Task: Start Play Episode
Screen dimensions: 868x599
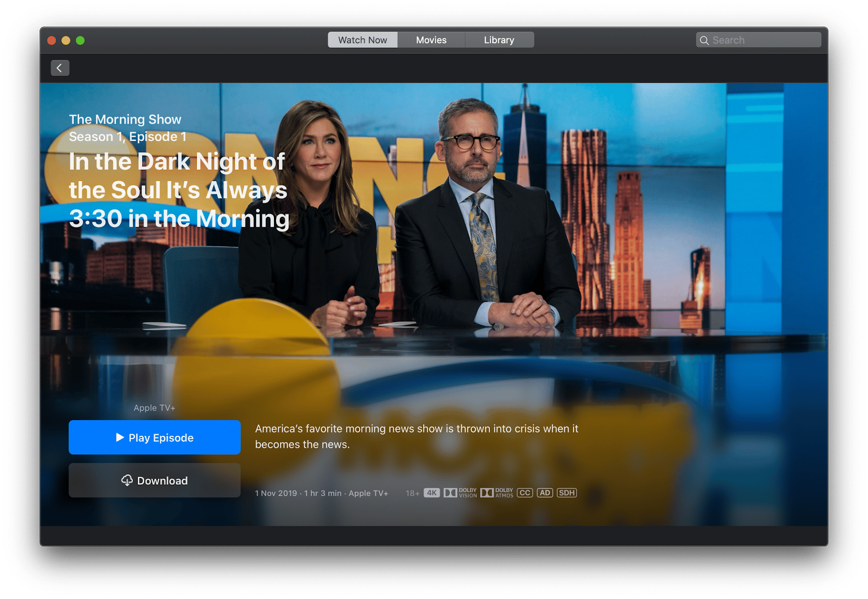Action: [155, 437]
